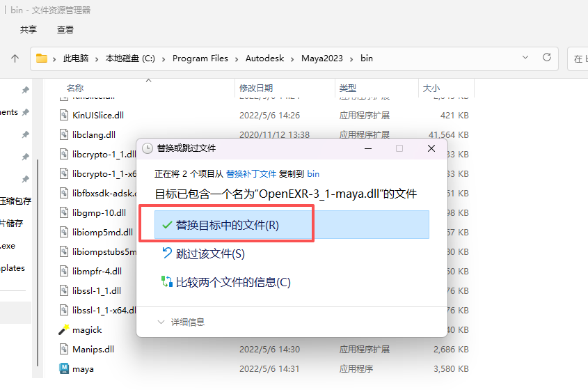The height and width of the screenshot is (390, 588).
Task: Select libmpfr-4.dll file
Action: pyautogui.click(x=97, y=272)
